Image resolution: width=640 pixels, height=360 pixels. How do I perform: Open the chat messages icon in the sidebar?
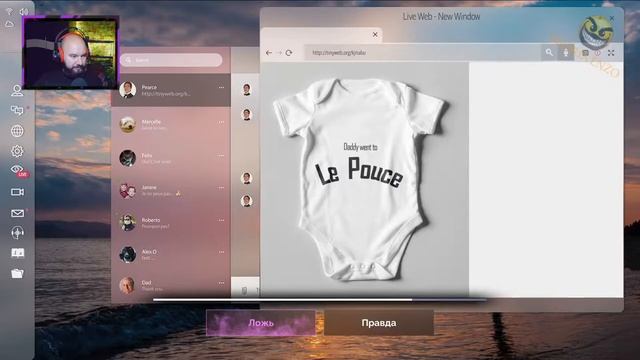click(17, 110)
